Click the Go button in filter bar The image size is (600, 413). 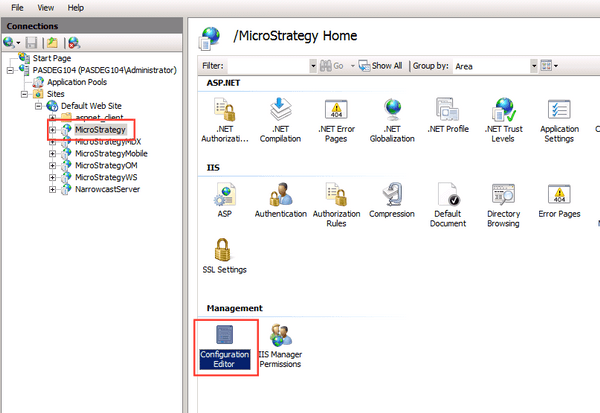tap(332, 66)
